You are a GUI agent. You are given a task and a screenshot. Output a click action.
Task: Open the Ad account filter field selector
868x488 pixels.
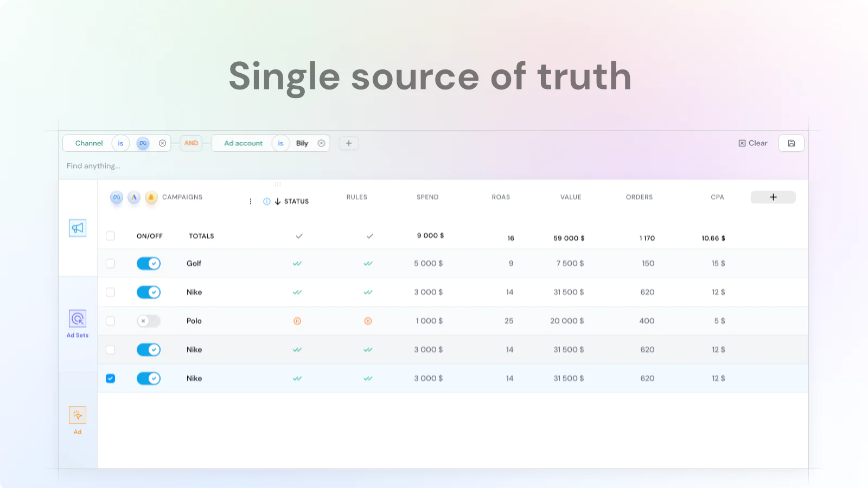[x=243, y=143]
